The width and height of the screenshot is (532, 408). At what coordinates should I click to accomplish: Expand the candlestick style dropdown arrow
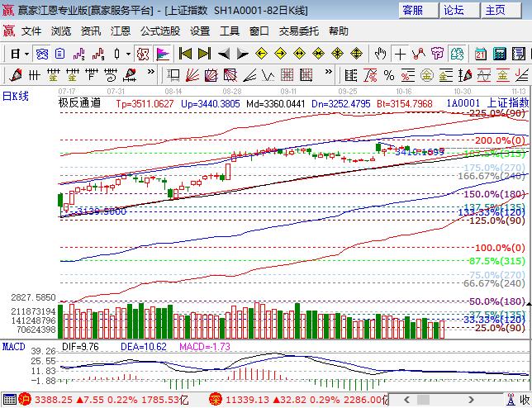128,54
